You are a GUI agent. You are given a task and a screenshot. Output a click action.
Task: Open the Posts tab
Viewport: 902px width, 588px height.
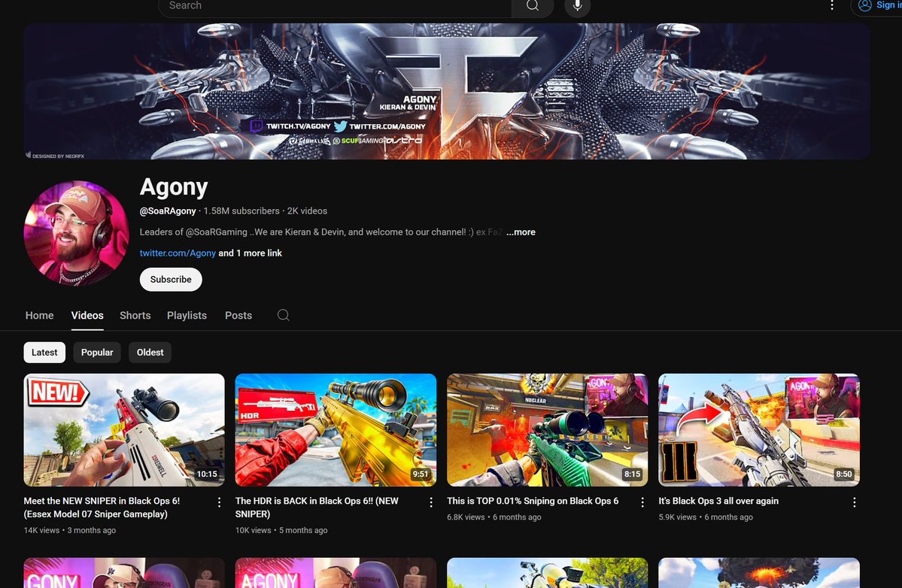(x=238, y=316)
